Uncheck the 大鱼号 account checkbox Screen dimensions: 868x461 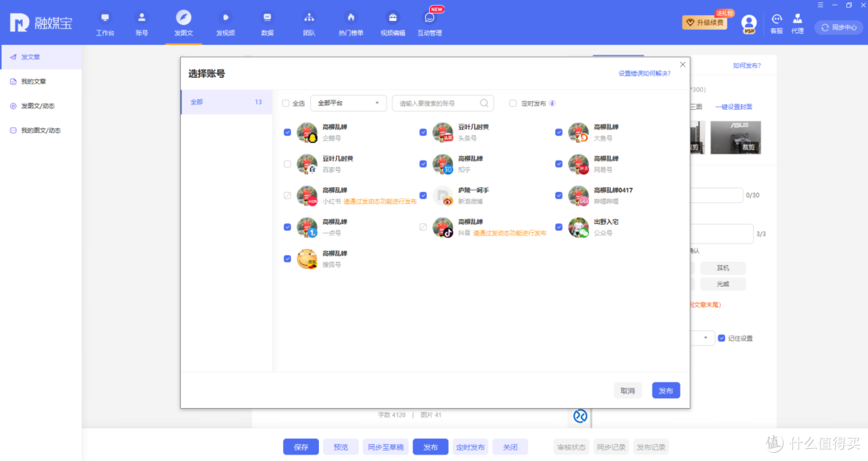[559, 133]
